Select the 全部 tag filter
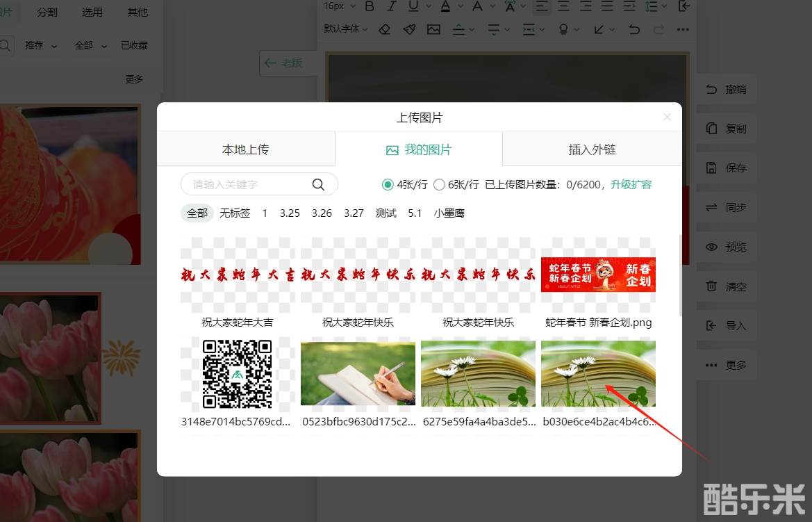The image size is (812, 522). coord(197,213)
